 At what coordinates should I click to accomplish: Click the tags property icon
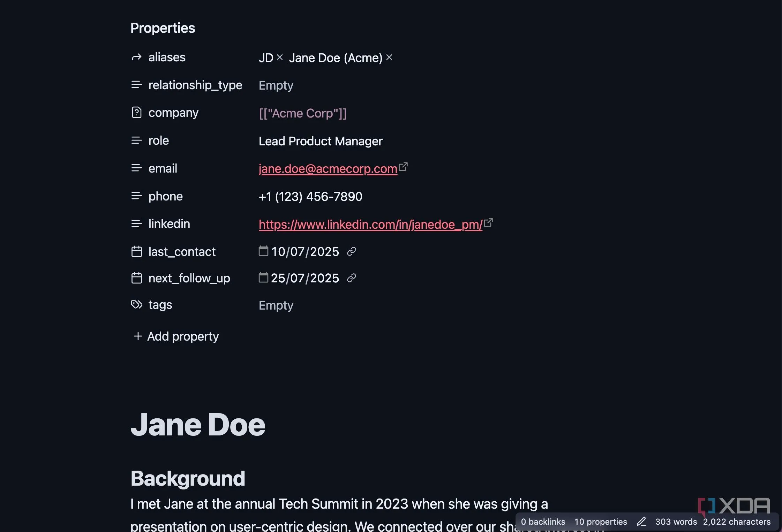(136, 305)
